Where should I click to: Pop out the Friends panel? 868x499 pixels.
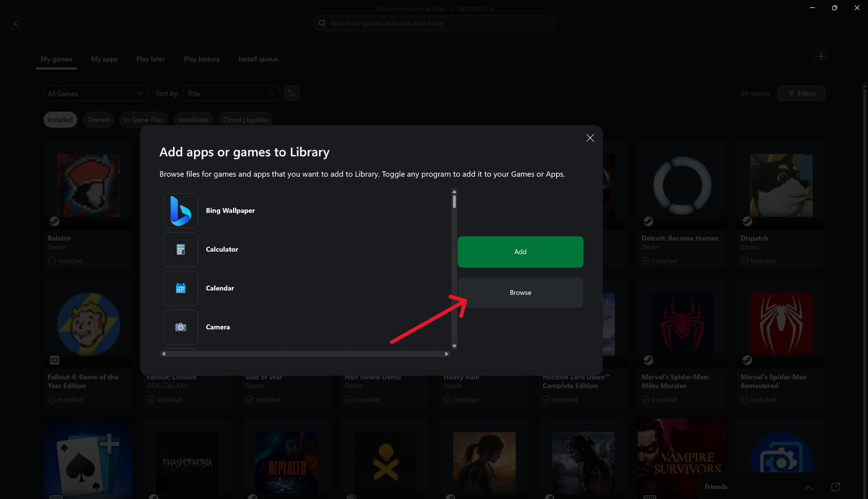(835, 487)
